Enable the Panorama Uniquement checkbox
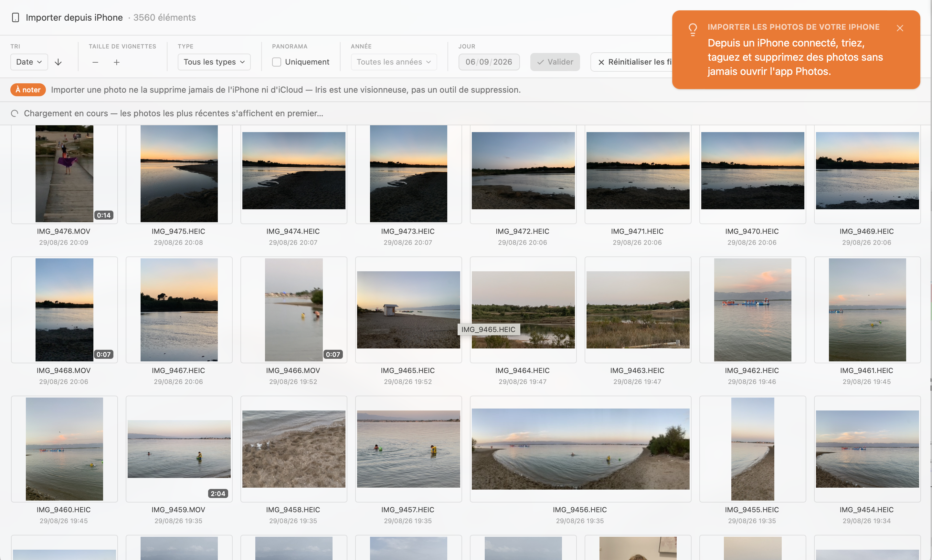This screenshot has height=560, width=932. click(277, 62)
